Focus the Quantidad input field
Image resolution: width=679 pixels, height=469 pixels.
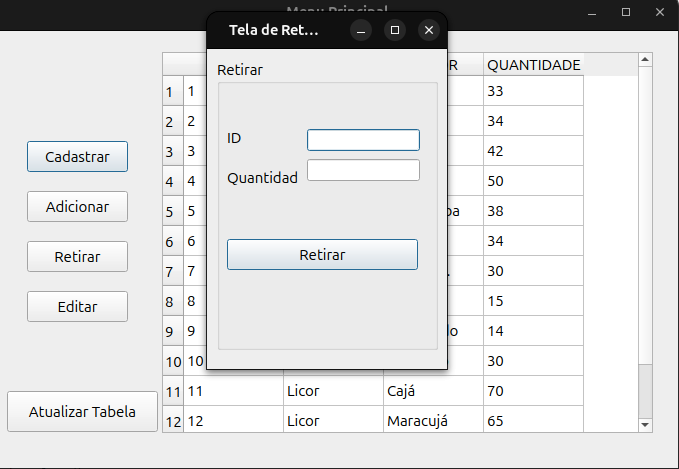pyautogui.click(x=363, y=170)
